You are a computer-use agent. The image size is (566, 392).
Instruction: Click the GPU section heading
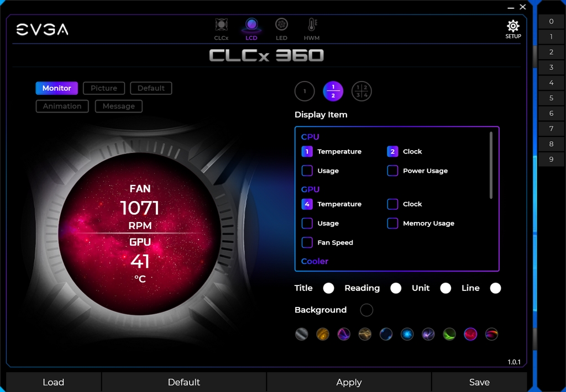click(310, 189)
